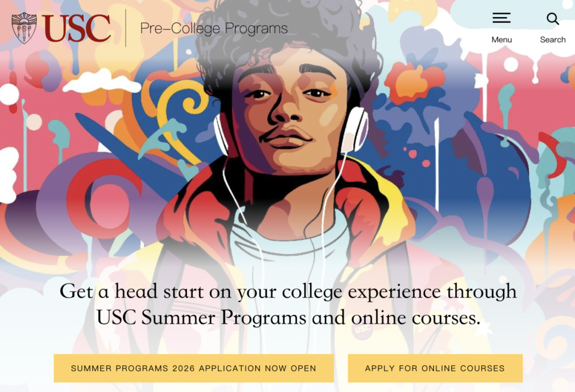Open Summer Programs 2026 Application button
The image size is (575, 392).
click(193, 368)
